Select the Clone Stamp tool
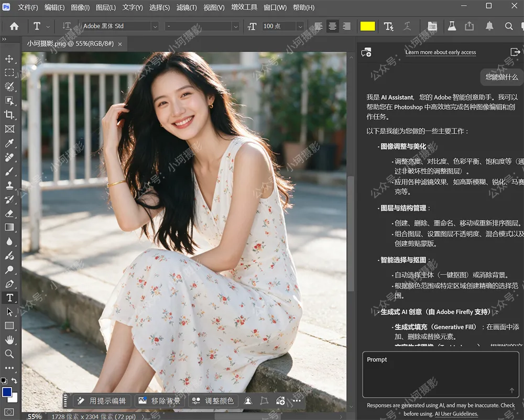This screenshot has height=420, width=524. (x=9, y=185)
